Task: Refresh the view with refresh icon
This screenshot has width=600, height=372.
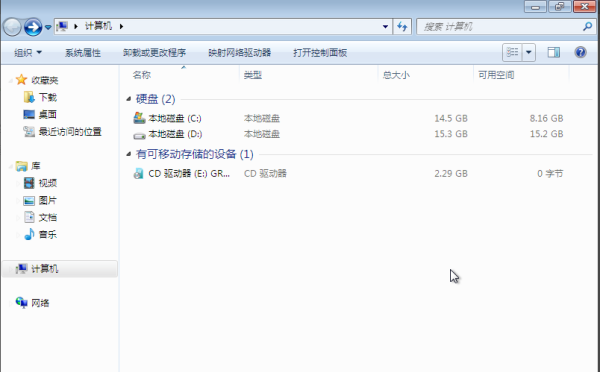Action: 402,26
